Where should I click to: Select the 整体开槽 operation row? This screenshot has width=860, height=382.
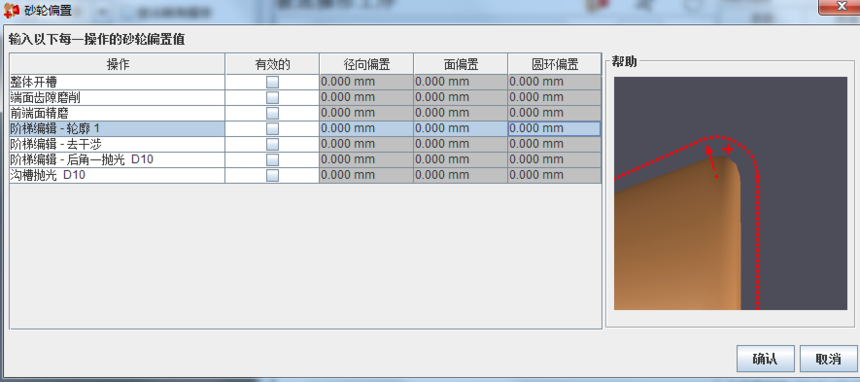click(117, 82)
